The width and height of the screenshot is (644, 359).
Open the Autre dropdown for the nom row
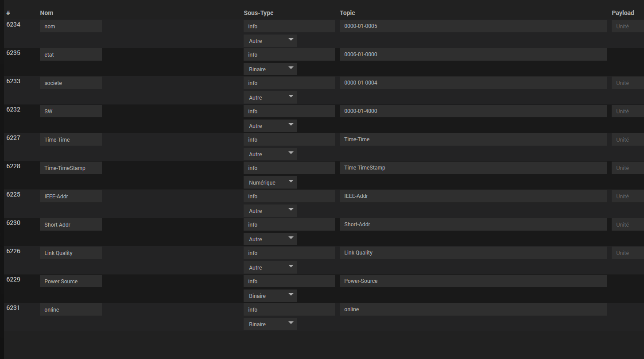tap(270, 41)
